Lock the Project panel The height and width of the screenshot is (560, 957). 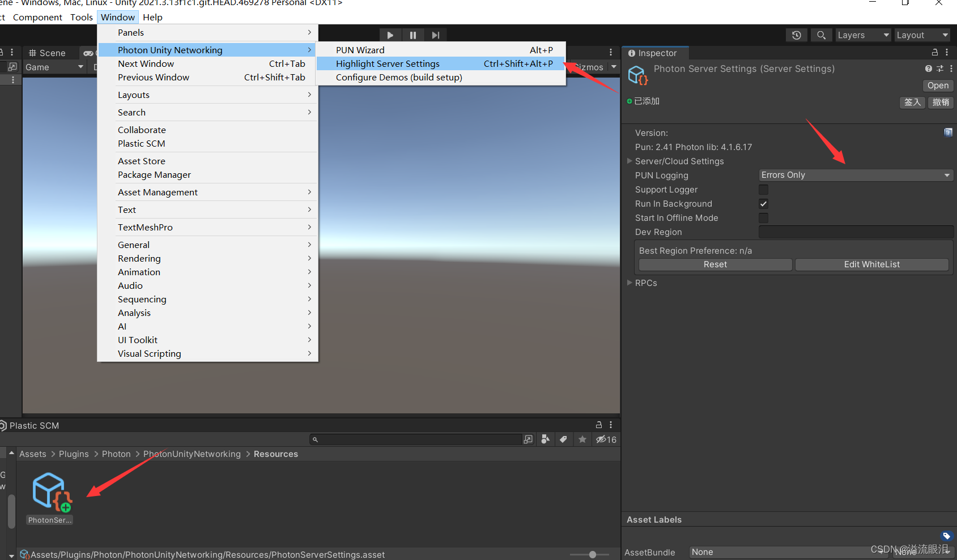[599, 425]
